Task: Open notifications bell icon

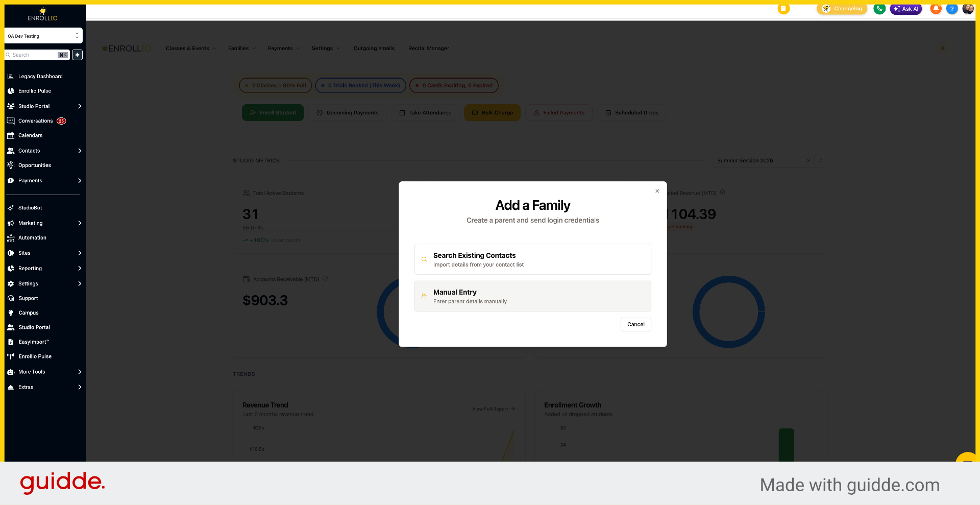Action: 936,9
